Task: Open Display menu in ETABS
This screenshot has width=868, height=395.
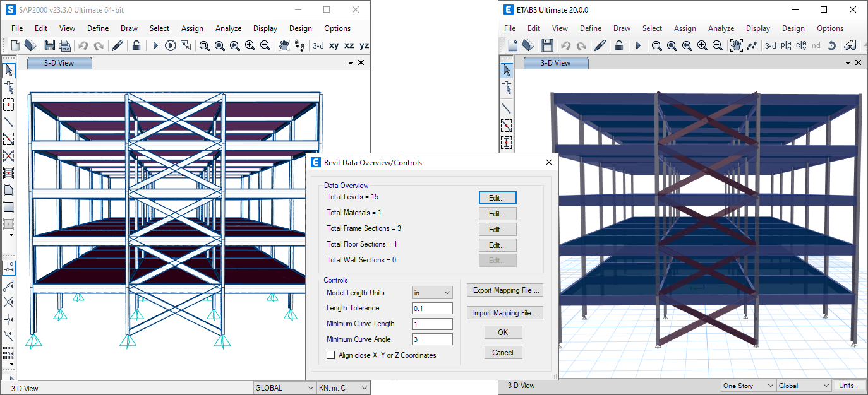Action: (x=757, y=28)
